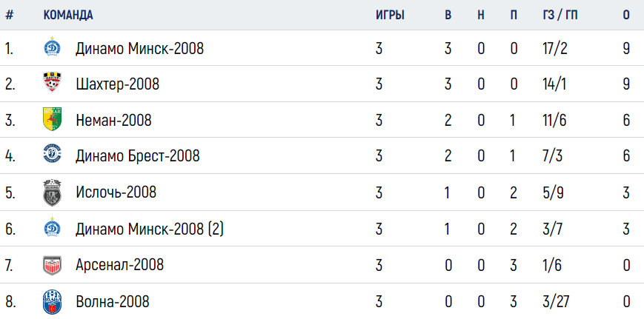The height and width of the screenshot is (319, 644).
Task: Click the Динамо Минск-2008 (2) team logo
Action: 52,227
